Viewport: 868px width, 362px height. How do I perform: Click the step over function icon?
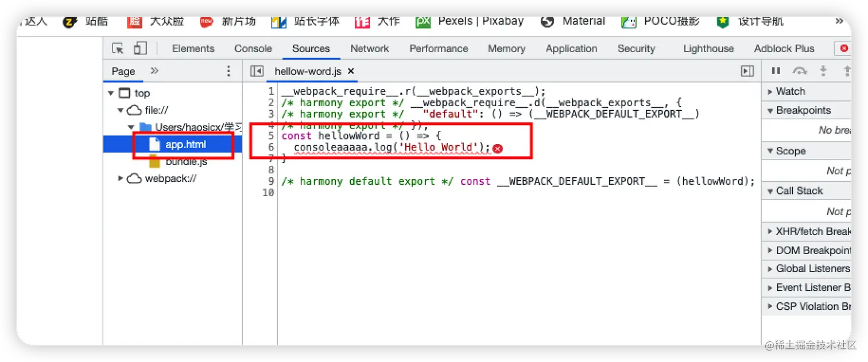[x=800, y=71]
